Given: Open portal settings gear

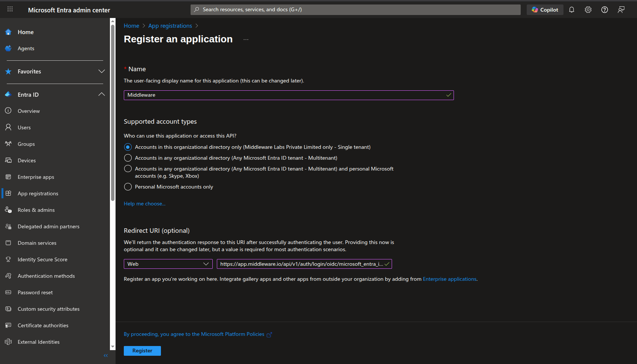Looking at the screenshot, I should point(588,9).
